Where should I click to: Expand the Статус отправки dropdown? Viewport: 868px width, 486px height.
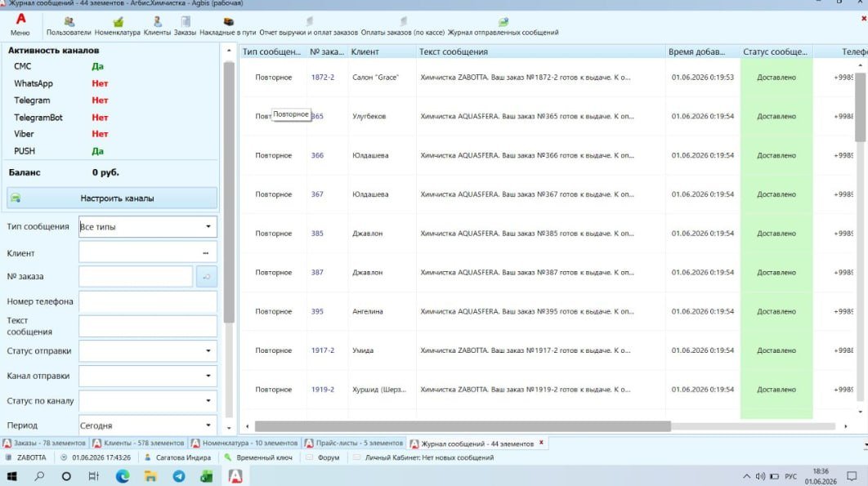208,351
